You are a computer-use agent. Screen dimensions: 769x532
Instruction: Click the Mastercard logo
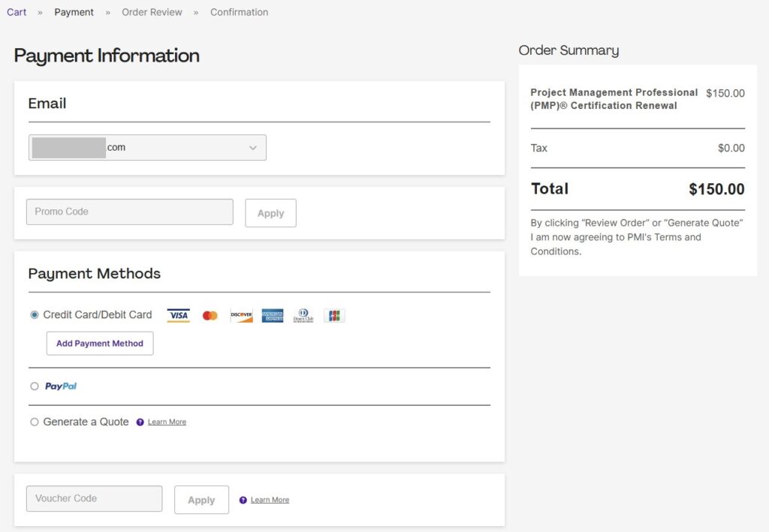click(x=210, y=315)
